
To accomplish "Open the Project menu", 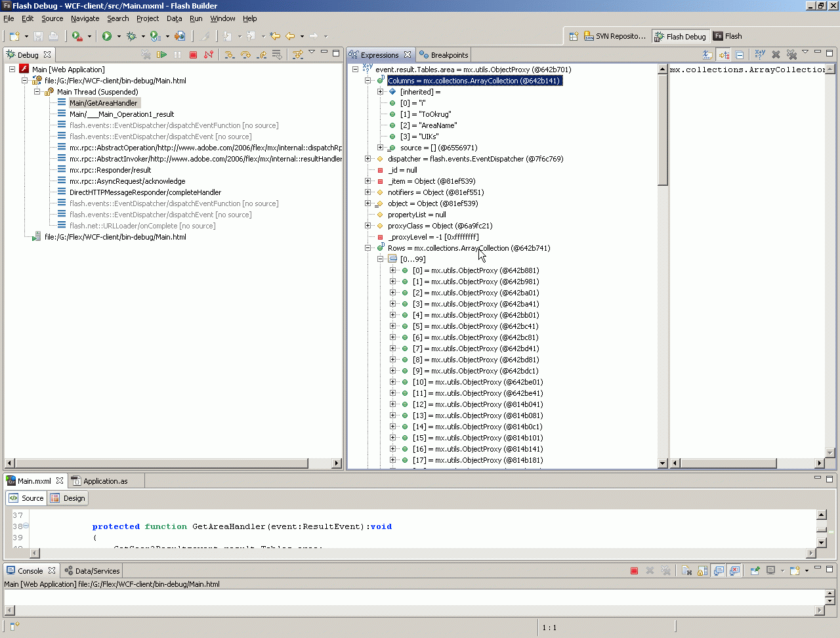I will tap(148, 18).
